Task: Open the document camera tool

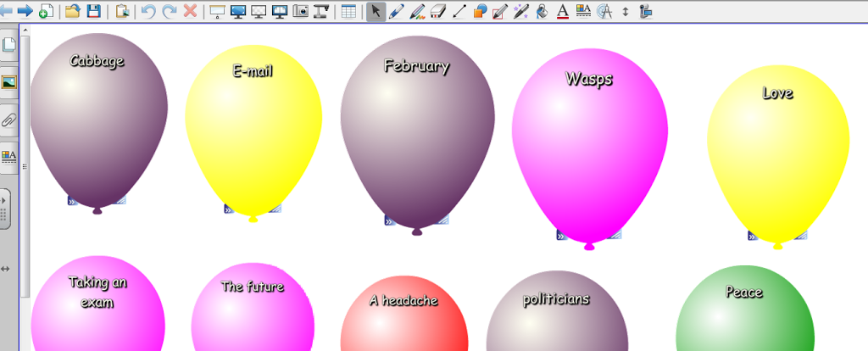Action: coord(321,10)
